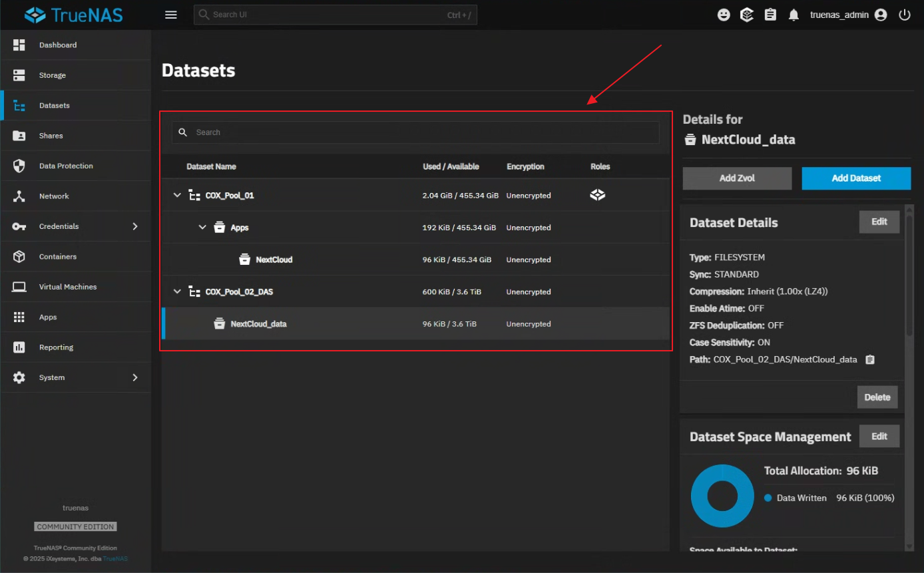
Task: Click the 2.04 GiB / 455.34 GiB value
Action: (x=460, y=196)
